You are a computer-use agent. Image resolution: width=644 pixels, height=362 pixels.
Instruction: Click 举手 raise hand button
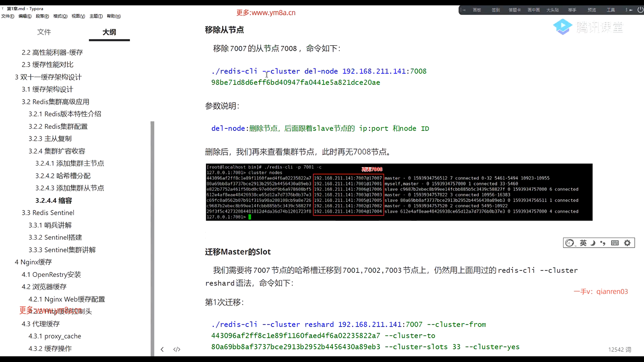click(572, 10)
